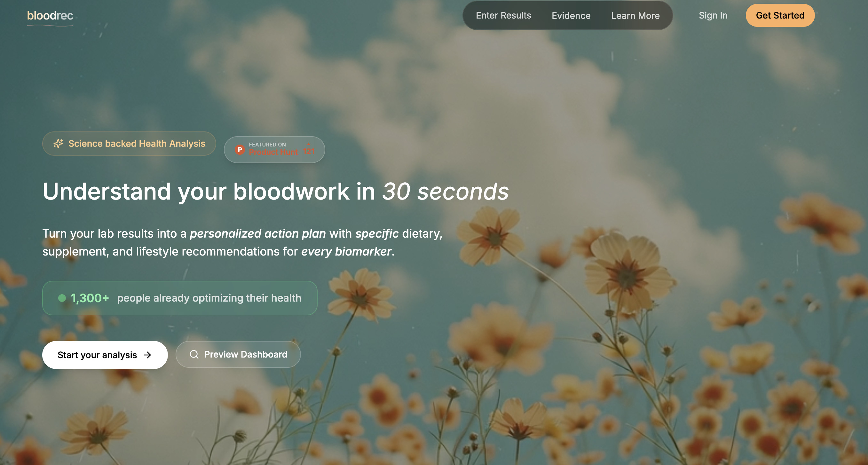Open the Enter Results navigation item
This screenshot has height=465, width=868.
[503, 15]
